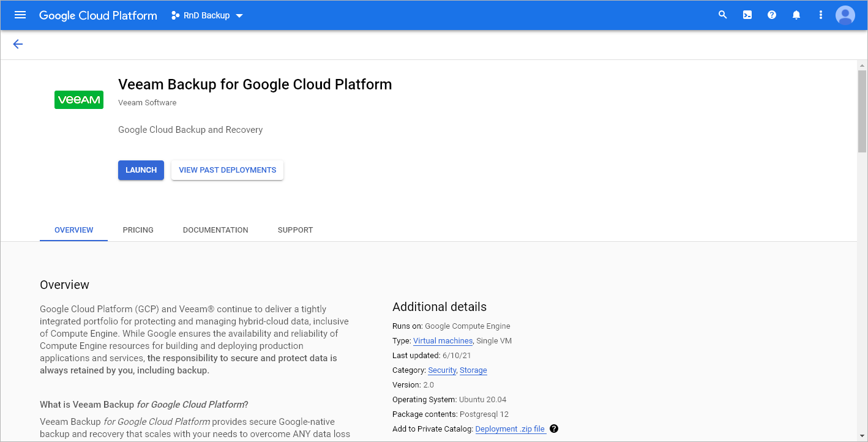Open the Security category link
The width and height of the screenshot is (868, 442).
tap(442, 370)
